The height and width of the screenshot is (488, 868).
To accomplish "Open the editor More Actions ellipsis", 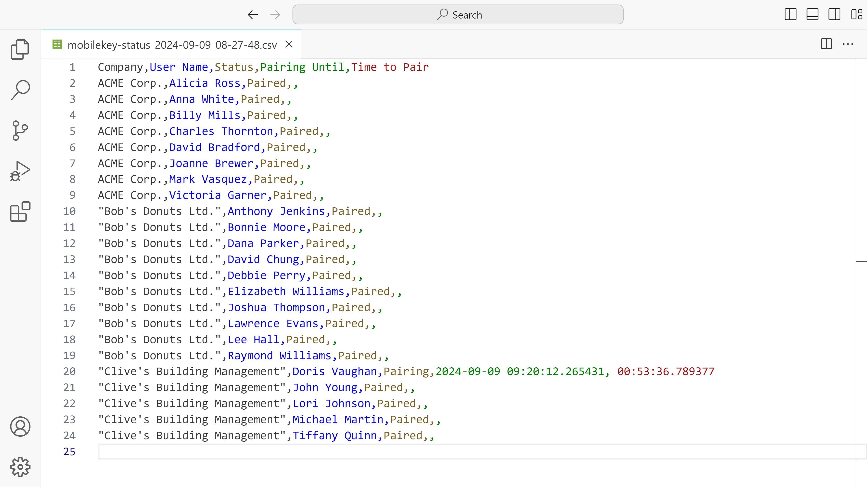I will [x=848, y=44].
